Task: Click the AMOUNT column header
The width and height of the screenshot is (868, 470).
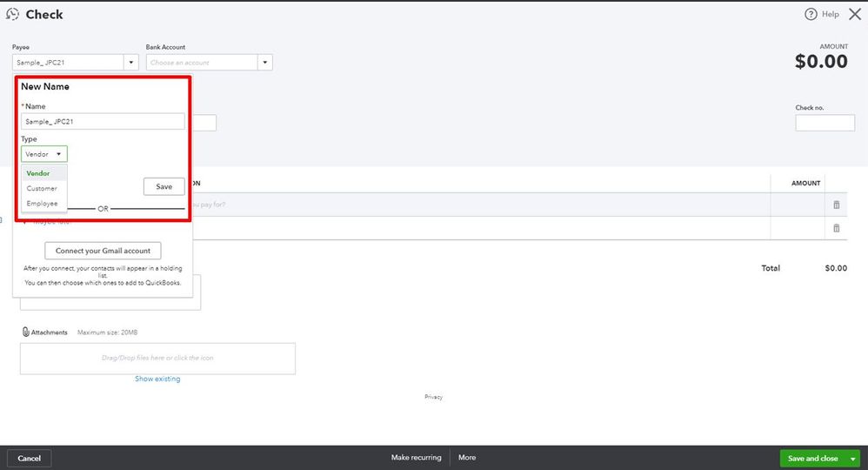Action: point(805,183)
